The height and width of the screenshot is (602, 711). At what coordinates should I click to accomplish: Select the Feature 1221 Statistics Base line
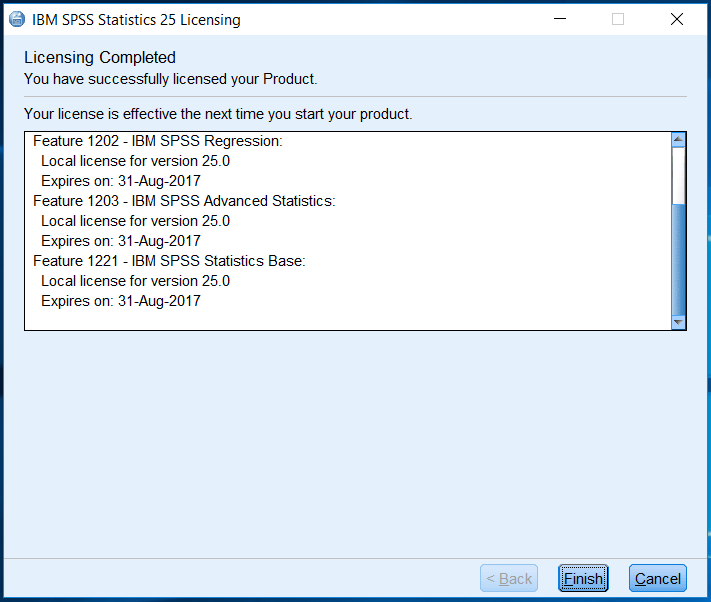tap(169, 261)
